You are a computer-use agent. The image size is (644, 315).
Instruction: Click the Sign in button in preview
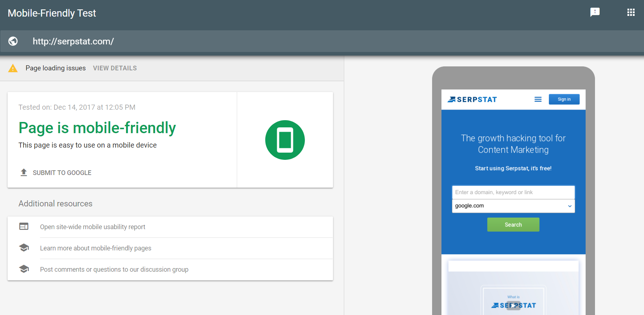tap(564, 99)
